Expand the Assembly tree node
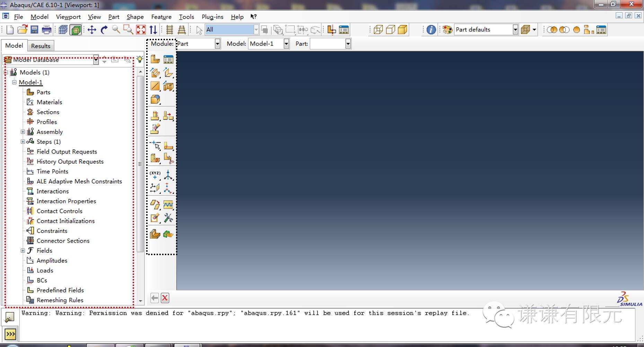Screen dimensions: 644x347 pyautogui.click(x=23, y=132)
